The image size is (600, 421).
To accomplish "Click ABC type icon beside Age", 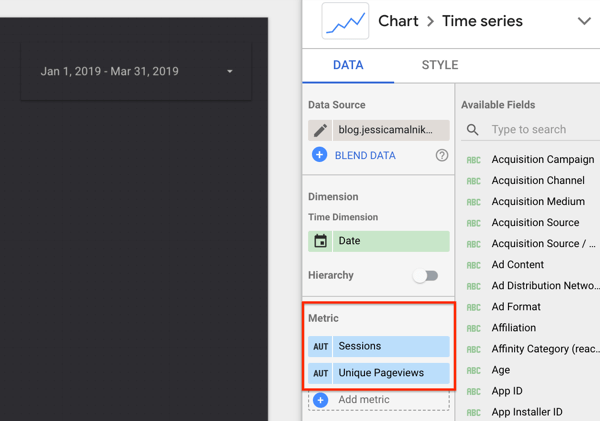I will click(473, 370).
